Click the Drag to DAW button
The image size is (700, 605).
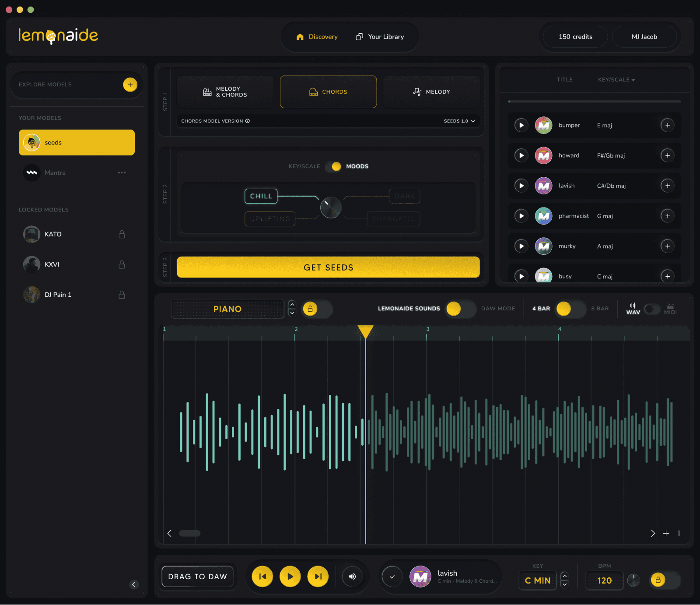197,577
